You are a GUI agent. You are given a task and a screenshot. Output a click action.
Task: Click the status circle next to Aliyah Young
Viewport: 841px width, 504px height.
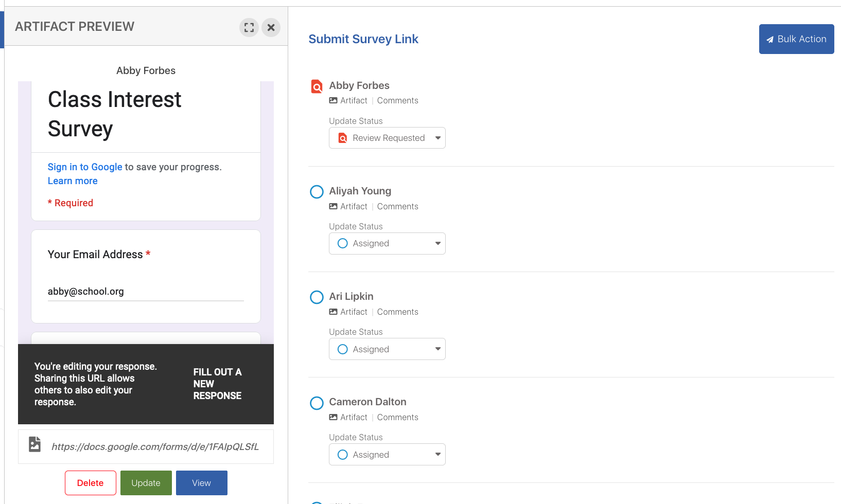(x=317, y=192)
